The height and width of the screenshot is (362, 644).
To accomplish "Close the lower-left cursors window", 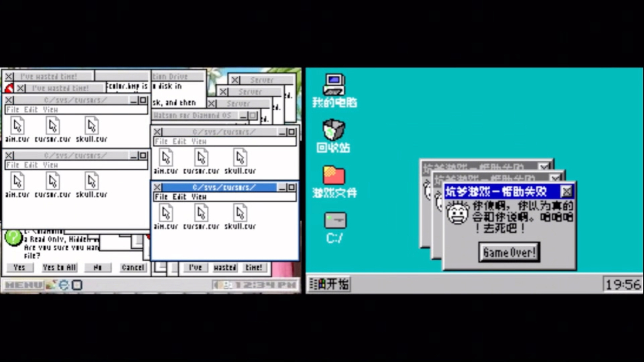I will point(9,155).
